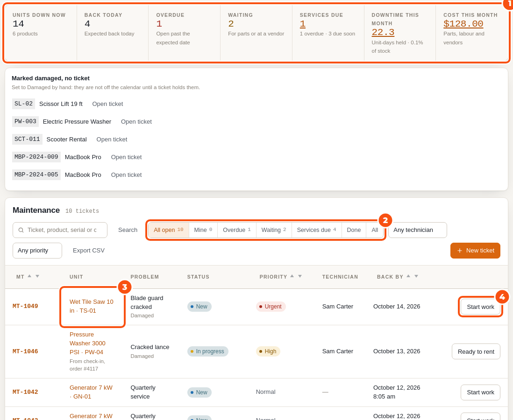The image size is (513, 420).
Task: Open the Generator 7 kW GN-01 unit
Action: (x=91, y=392)
